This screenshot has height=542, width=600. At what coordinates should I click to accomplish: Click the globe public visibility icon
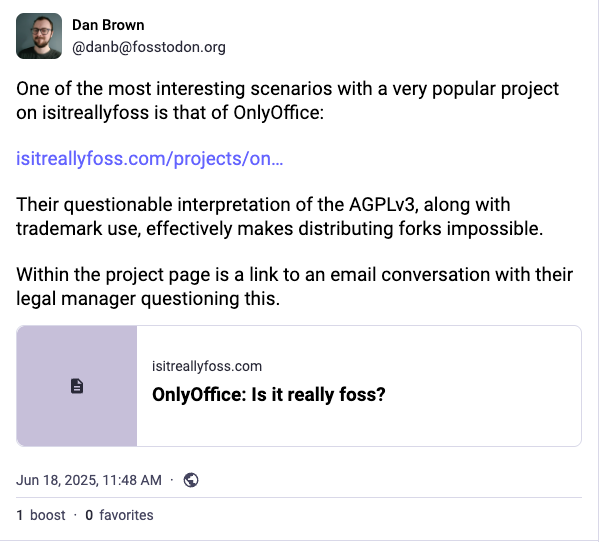[191, 480]
